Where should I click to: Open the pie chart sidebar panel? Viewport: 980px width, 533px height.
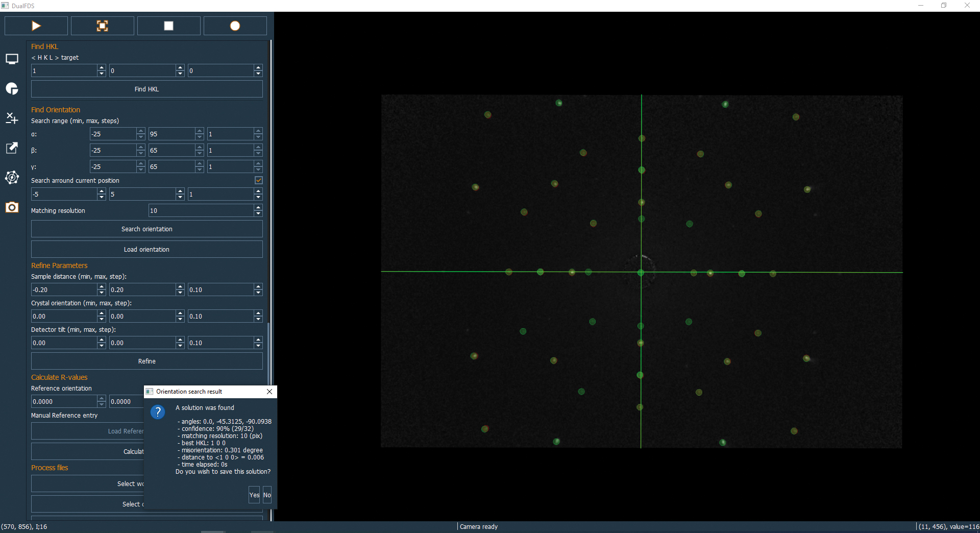pyautogui.click(x=12, y=89)
